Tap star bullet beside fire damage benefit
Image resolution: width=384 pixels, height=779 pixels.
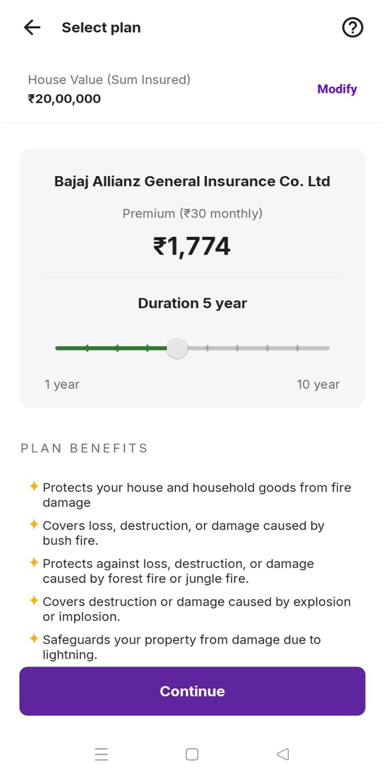34,486
